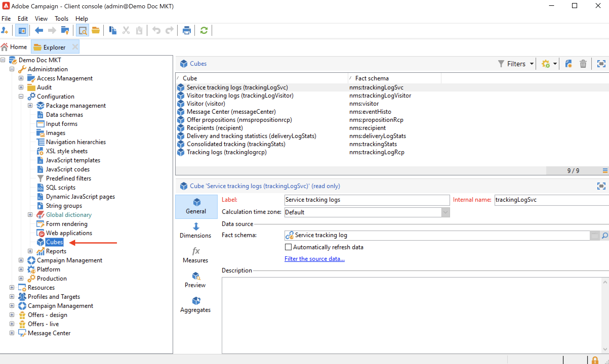Viewport: 609px width, 364px height.
Task: Open the Calculation time zone dropdown
Action: [x=445, y=212]
